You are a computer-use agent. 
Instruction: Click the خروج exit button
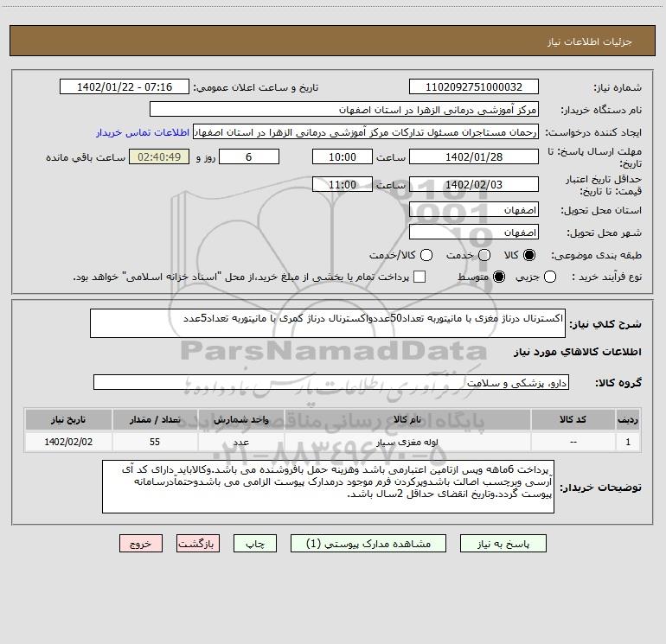tap(141, 544)
